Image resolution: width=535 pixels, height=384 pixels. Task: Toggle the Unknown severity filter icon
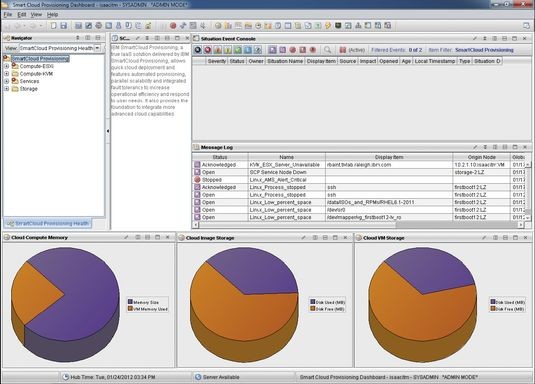point(258,50)
